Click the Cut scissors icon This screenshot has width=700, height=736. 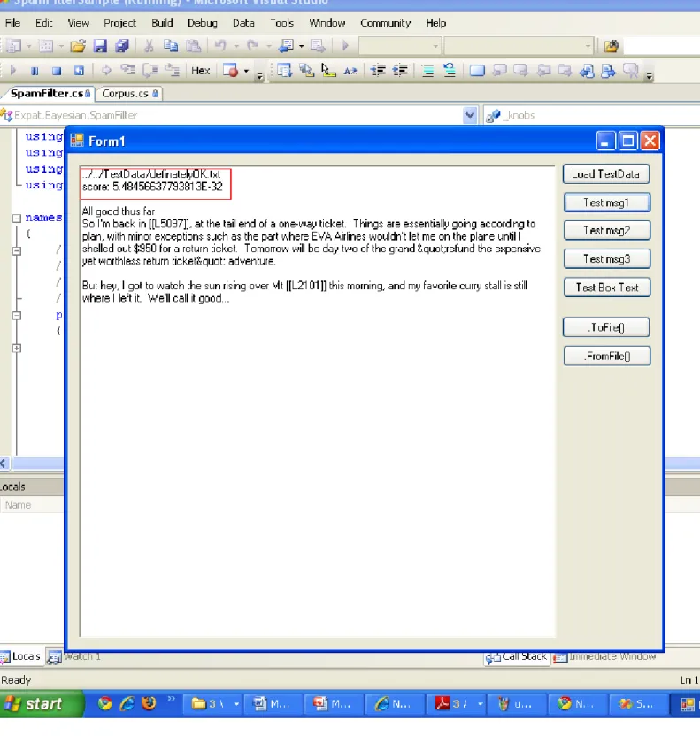coord(149,46)
